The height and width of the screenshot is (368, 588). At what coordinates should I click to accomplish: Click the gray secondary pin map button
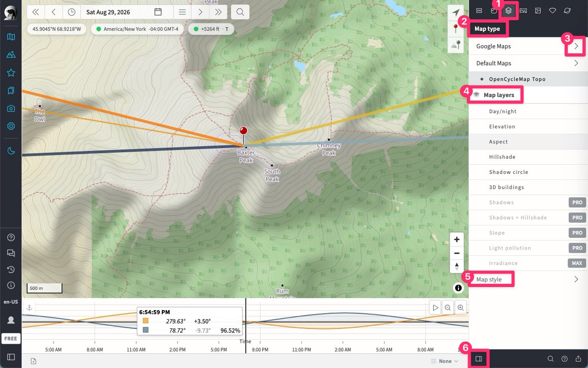pyautogui.click(x=457, y=45)
